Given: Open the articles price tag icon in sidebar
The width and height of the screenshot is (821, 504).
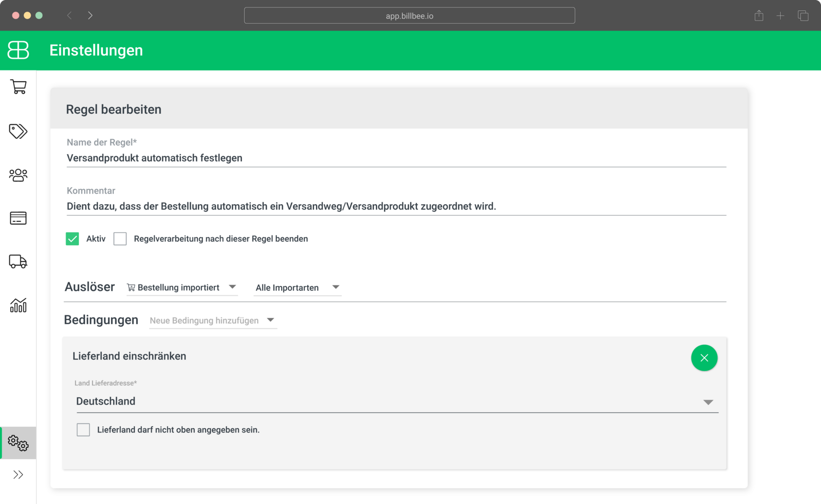Looking at the screenshot, I should 18,131.
